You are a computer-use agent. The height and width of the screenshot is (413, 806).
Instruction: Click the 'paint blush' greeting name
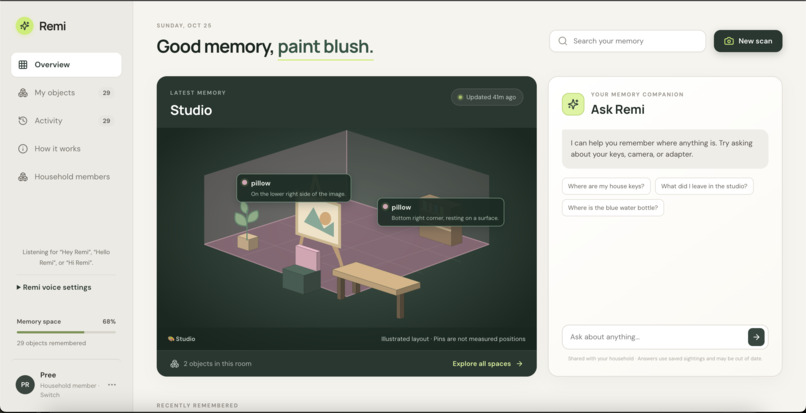[325, 47]
